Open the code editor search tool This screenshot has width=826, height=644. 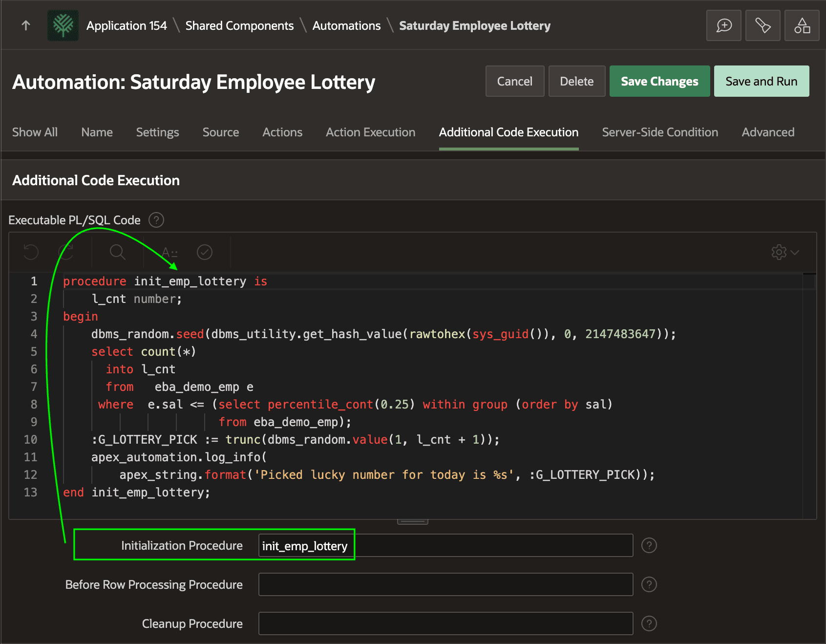click(118, 252)
